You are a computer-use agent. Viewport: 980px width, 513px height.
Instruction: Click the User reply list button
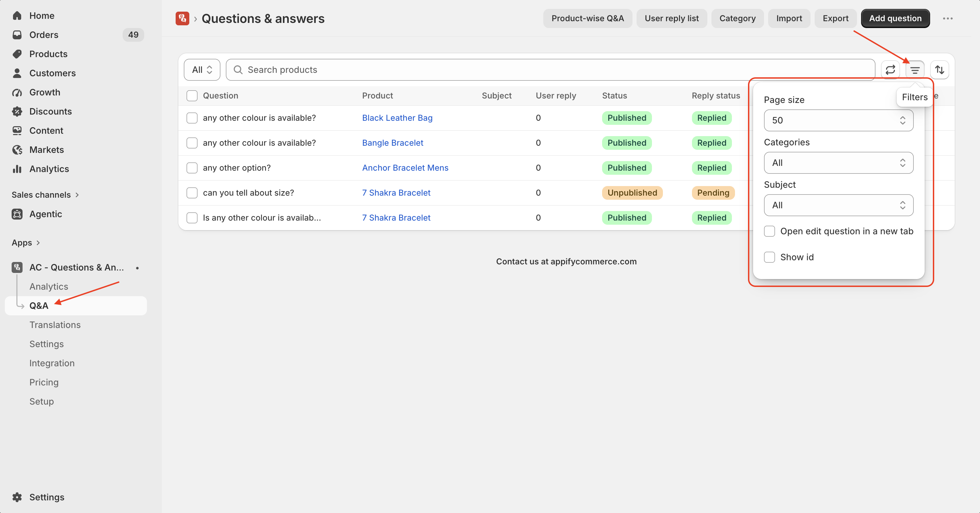[671, 18]
